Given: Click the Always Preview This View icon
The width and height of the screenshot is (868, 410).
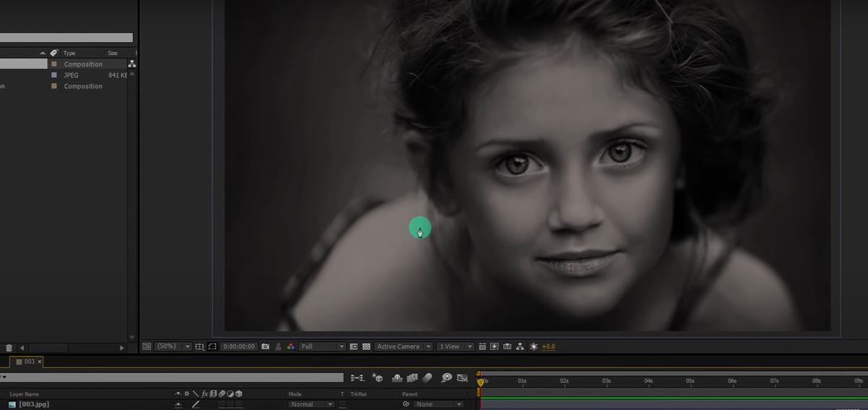Looking at the screenshot, I should point(147,346).
